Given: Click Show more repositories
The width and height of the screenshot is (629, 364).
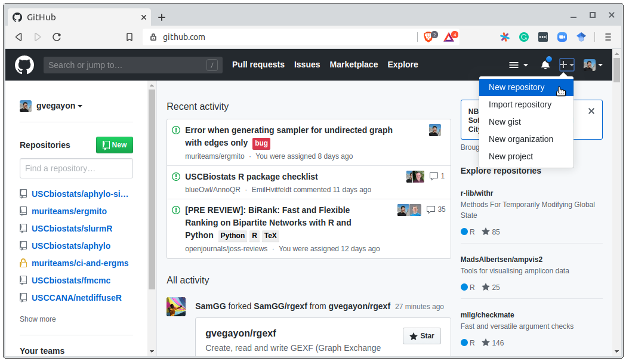Looking at the screenshot, I should (x=38, y=319).
